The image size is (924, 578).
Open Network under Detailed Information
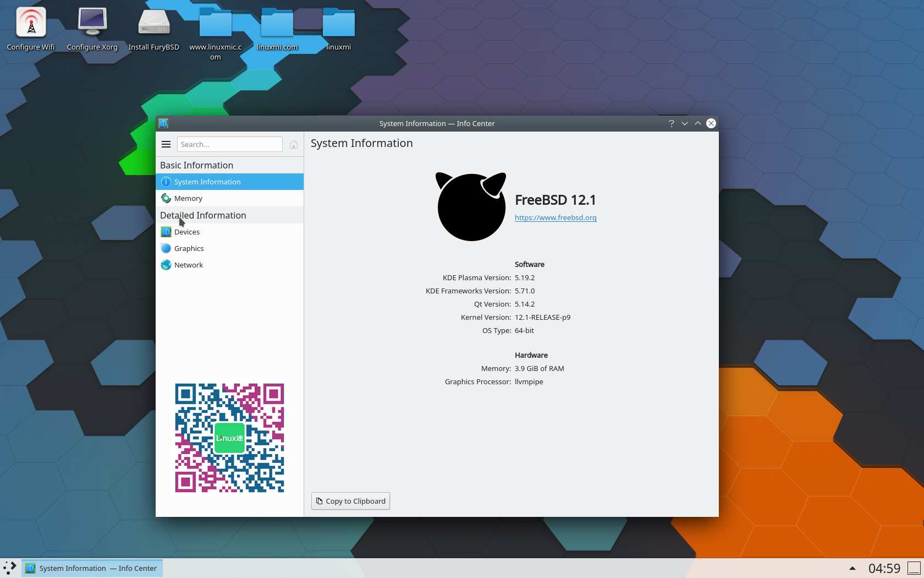tap(229, 265)
